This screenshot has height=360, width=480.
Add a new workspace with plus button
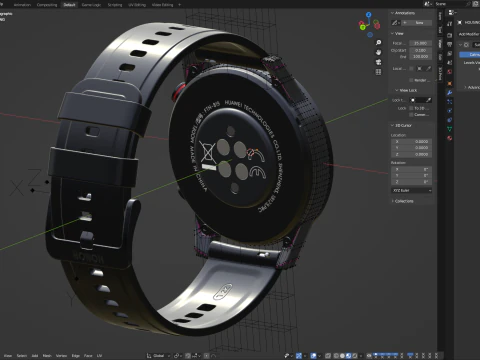click(x=179, y=5)
